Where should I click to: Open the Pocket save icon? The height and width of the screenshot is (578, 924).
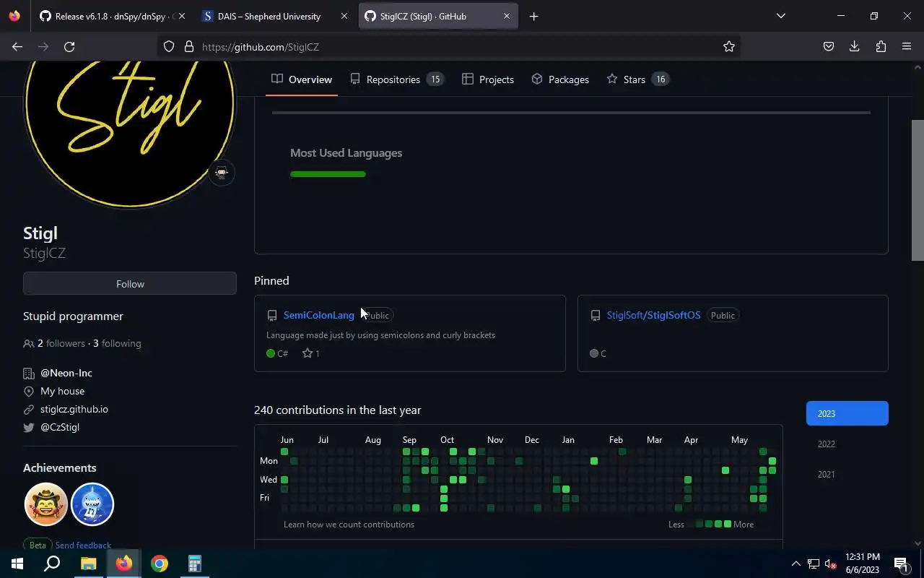pyautogui.click(x=829, y=47)
